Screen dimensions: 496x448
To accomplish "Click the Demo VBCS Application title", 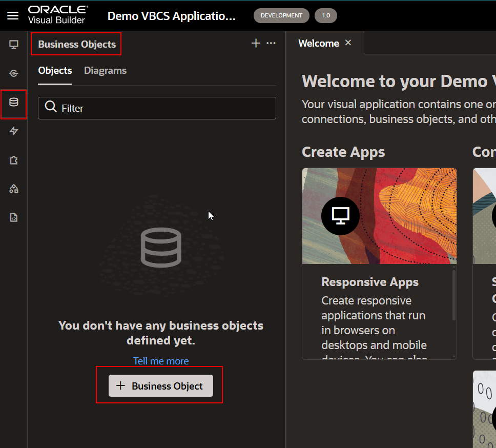I will [x=172, y=16].
